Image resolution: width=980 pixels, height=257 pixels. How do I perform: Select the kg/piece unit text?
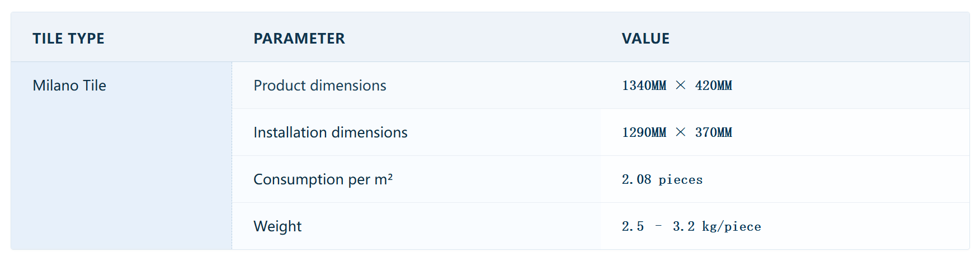(731, 226)
